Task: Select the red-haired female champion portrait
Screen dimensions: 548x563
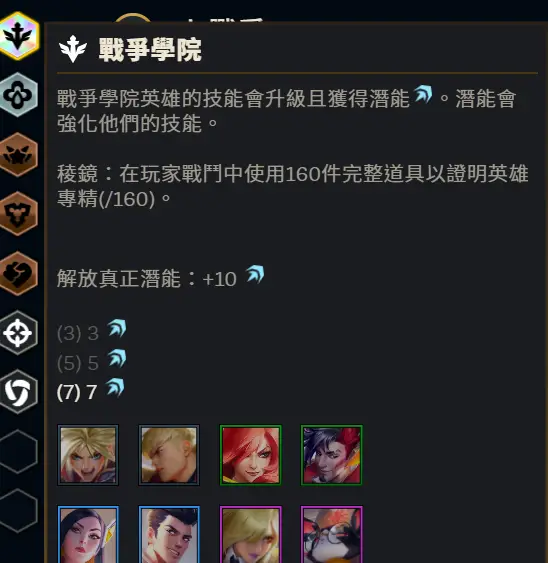Action: [250, 455]
